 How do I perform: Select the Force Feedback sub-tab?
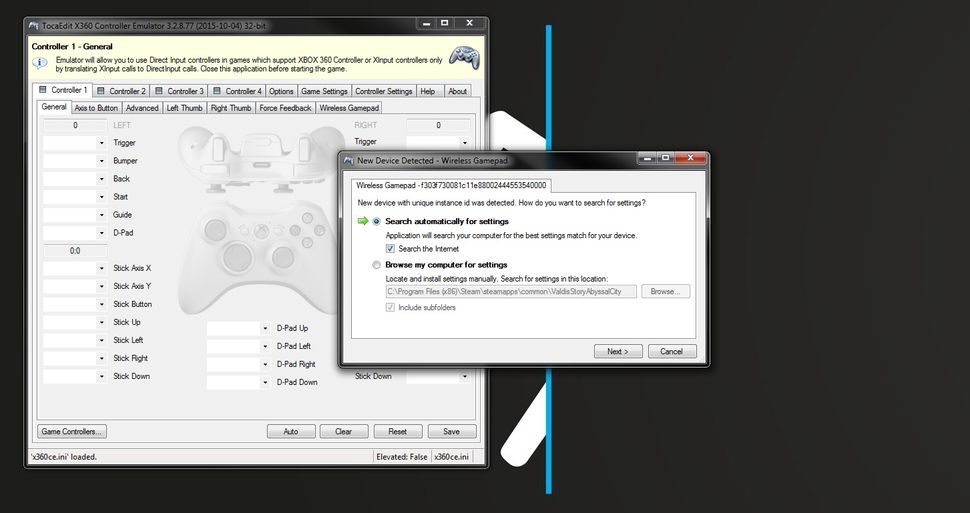pos(285,108)
